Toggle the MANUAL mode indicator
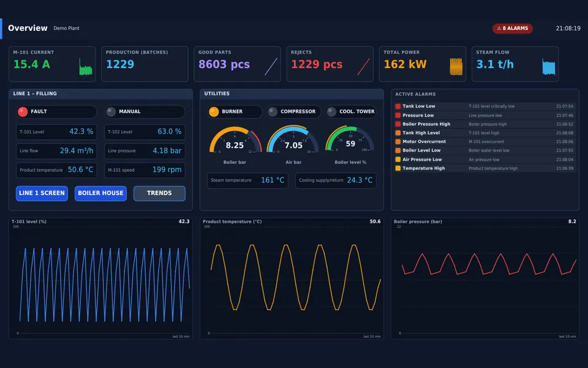Viewport: 588px width, 368px height. pyautogui.click(x=111, y=112)
